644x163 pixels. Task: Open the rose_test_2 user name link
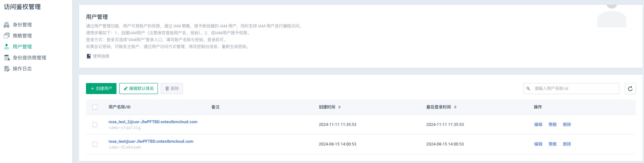click(153, 122)
